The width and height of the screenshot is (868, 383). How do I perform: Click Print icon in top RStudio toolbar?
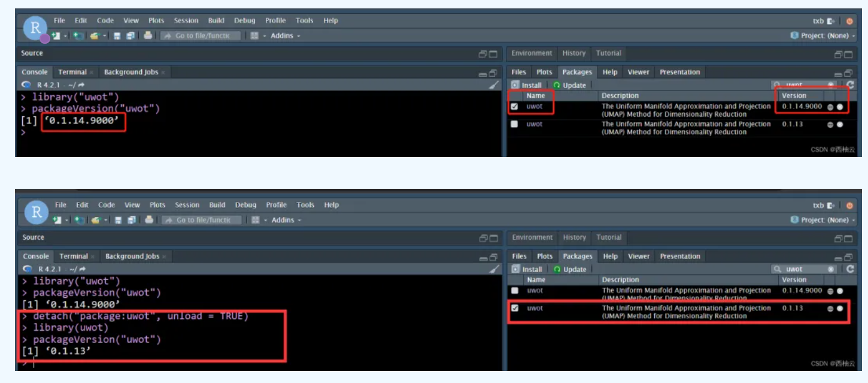(x=148, y=35)
